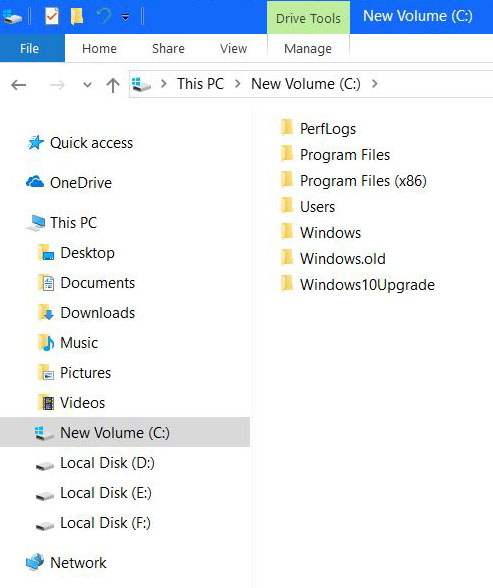The image size is (493, 588).
Task: Open Videos in the navigation pane
Action: [82, 403]
